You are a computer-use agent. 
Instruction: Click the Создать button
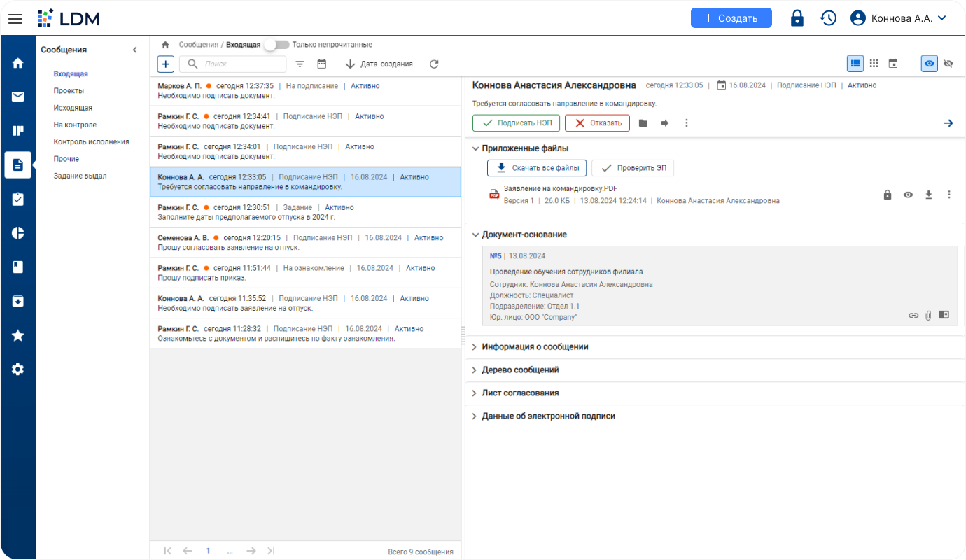tap(731, 18)
